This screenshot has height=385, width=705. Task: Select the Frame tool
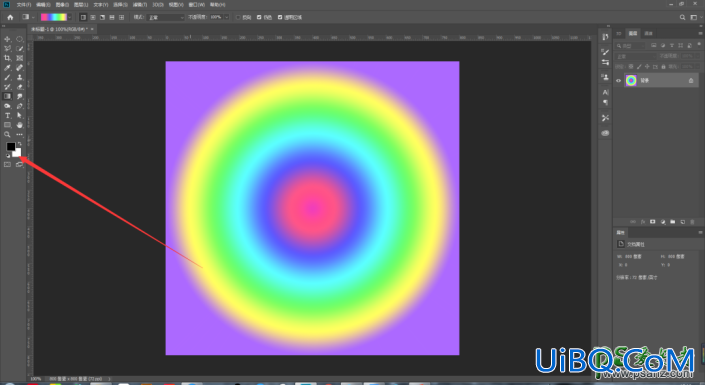[20, 58]
